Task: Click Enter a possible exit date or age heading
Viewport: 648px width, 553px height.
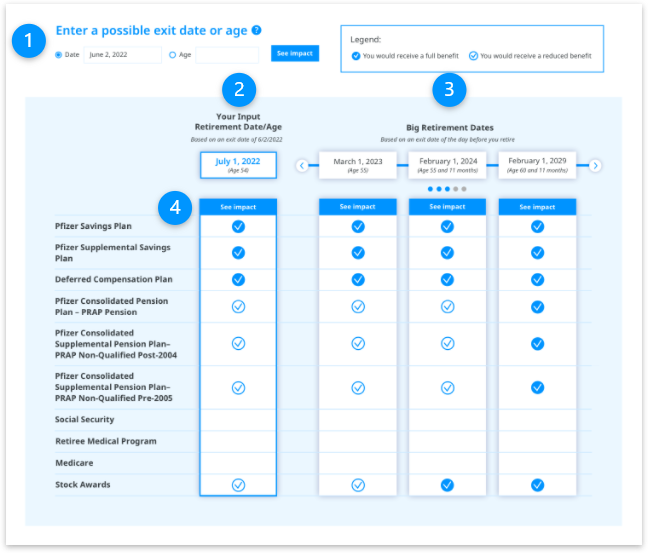Action: [x=151, y=31]
